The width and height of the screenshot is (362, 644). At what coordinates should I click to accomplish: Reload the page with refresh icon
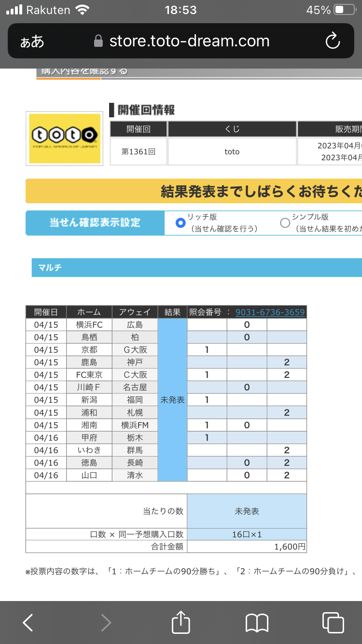(x=333, y=41)
